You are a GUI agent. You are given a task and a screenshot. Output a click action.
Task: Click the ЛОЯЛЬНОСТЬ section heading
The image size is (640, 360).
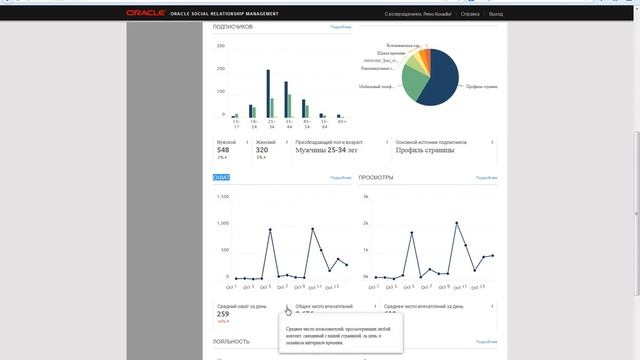coord(231,342)
